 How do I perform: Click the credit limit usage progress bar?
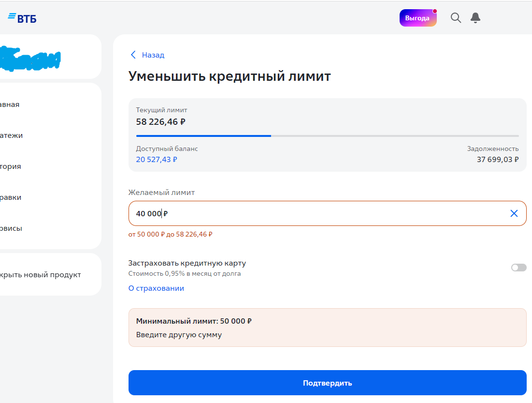click(327, 136)
